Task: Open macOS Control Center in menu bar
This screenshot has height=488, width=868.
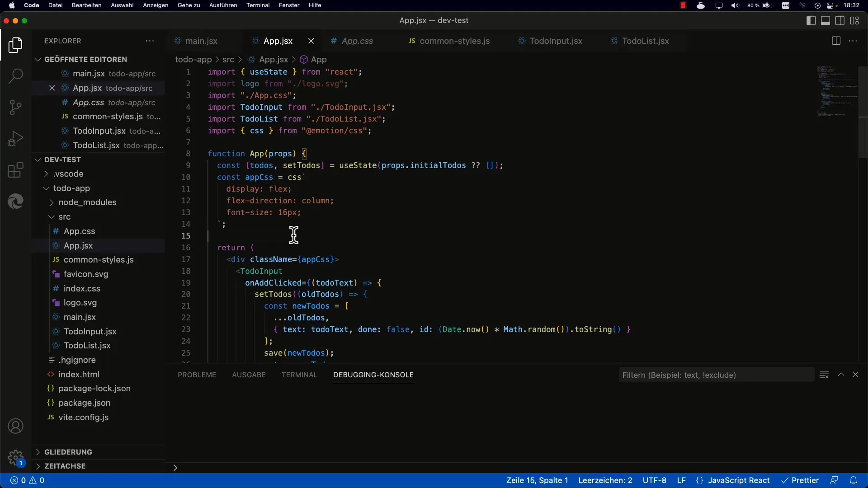Action: [830, 5]
